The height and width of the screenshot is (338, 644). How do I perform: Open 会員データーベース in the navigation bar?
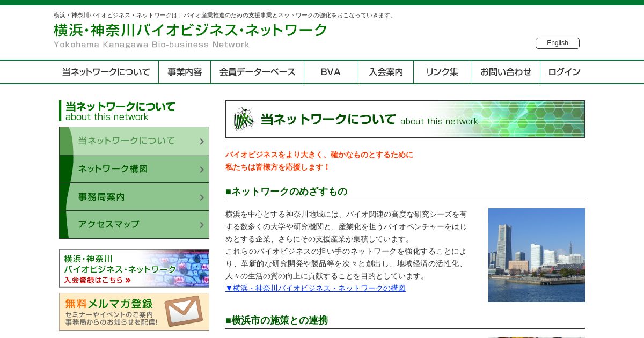point(257,72)
